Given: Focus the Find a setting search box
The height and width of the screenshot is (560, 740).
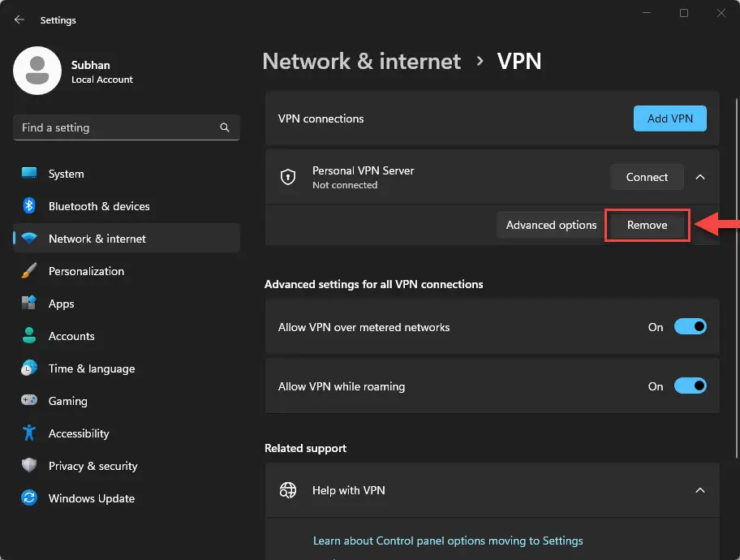Looking at the screenshot, I should 114,127.
